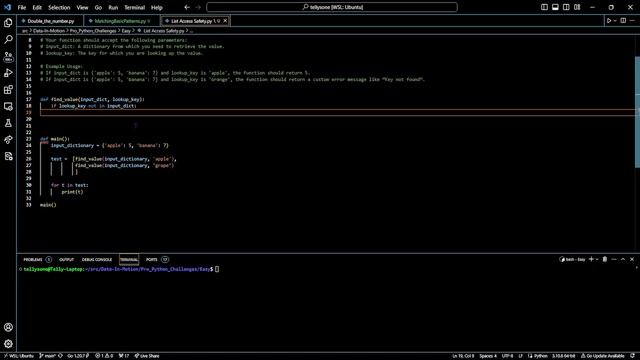Open the Source Control view

(8, 57)
